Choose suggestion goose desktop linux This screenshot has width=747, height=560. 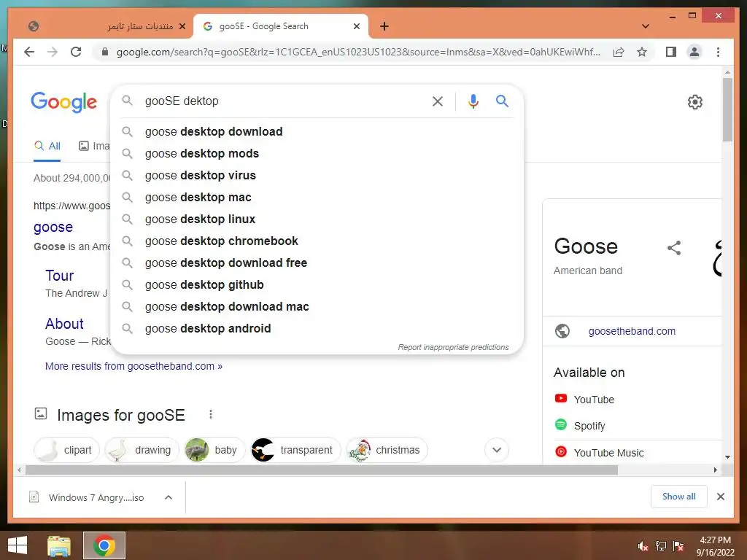(317, 219)
